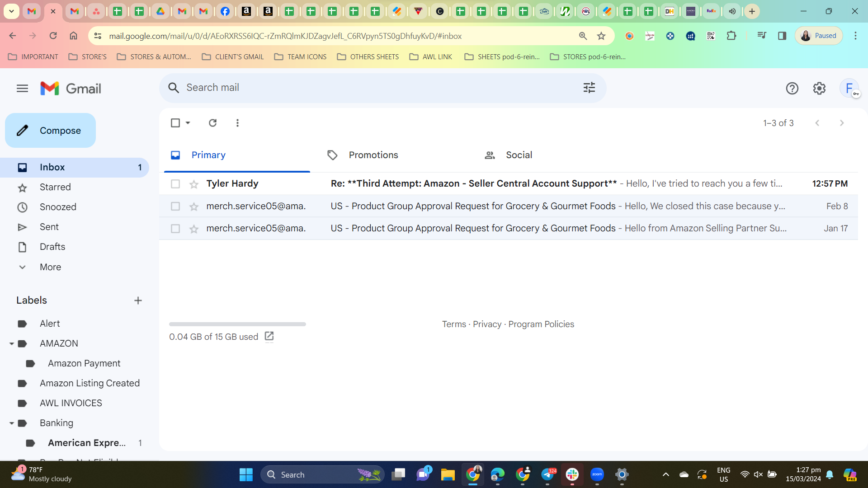Open the Drafts folder

[52, 247]
